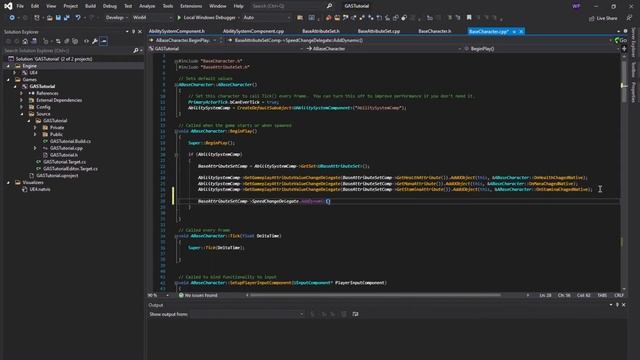Open the Show output from dropdown
The width and height of the screenshot is (640, 360).
(247, 314)
